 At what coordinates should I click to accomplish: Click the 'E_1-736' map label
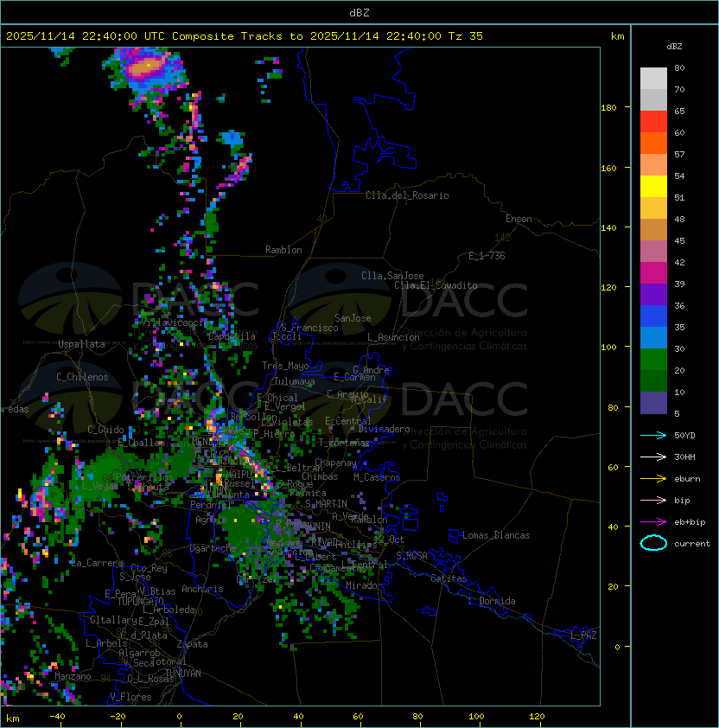[x=487, y=256]
